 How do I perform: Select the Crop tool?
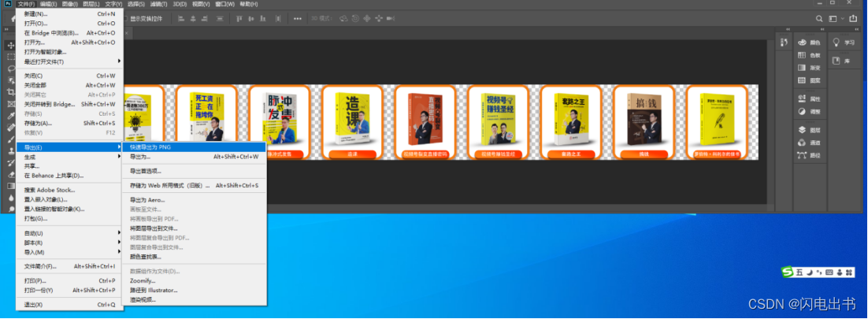point(10,92)
